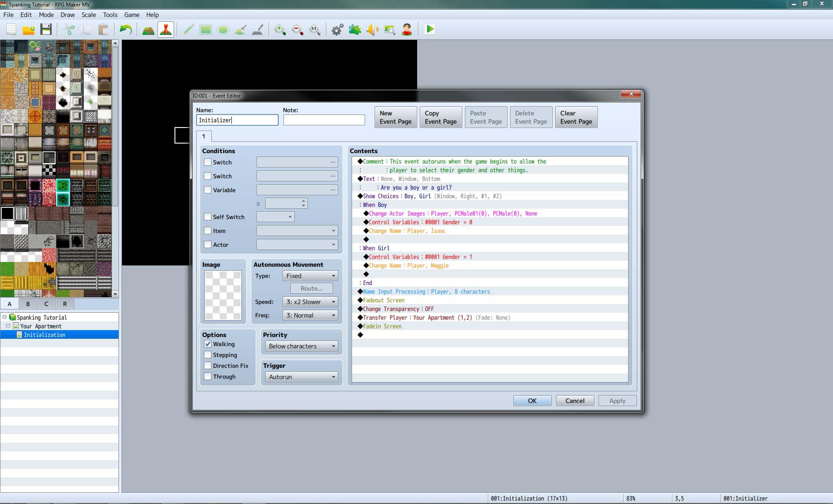Open the Database gear icon
833x504 pixels.
click(338, 29)
